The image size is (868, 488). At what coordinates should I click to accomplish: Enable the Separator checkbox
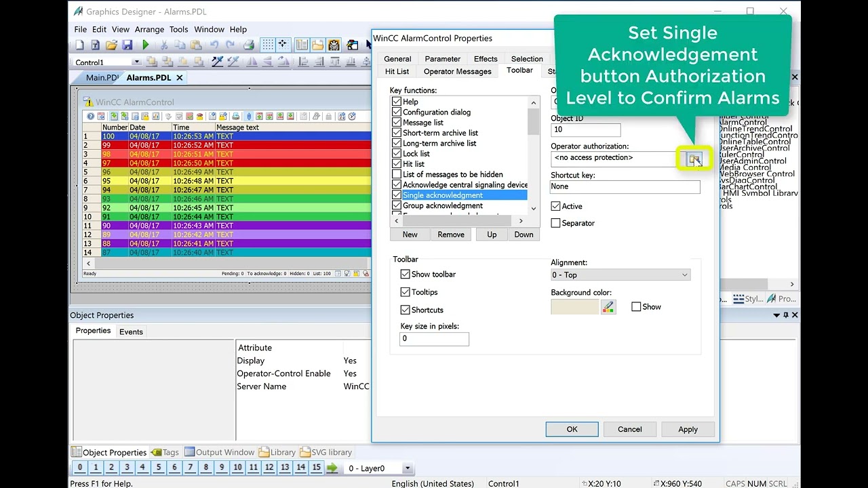click(555, 223)
